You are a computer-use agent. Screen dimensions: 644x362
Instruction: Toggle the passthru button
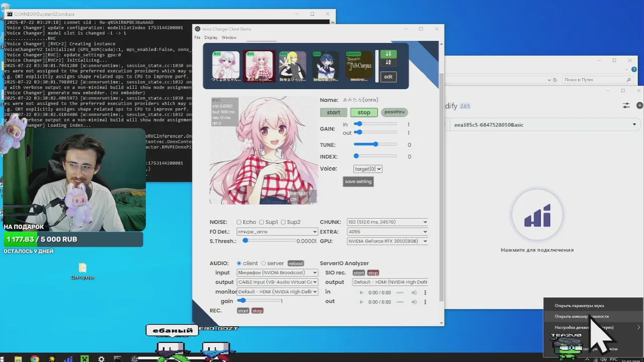pyautogui.click(x=394, y=112)
